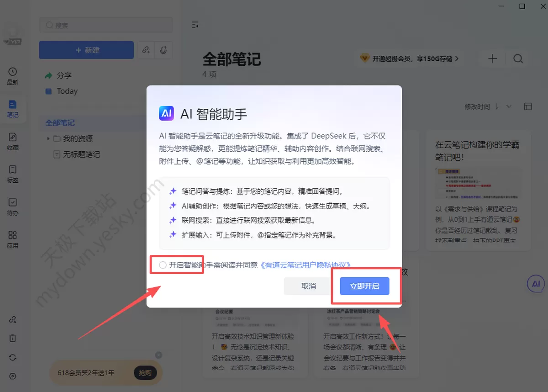Click the link/import icon beside 新建
This screenshot has height=392, width=548.
point(146,50)
